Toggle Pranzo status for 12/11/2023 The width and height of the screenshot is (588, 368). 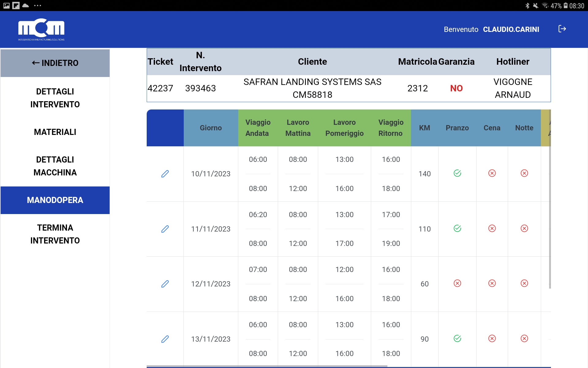(x=457, y=283)
